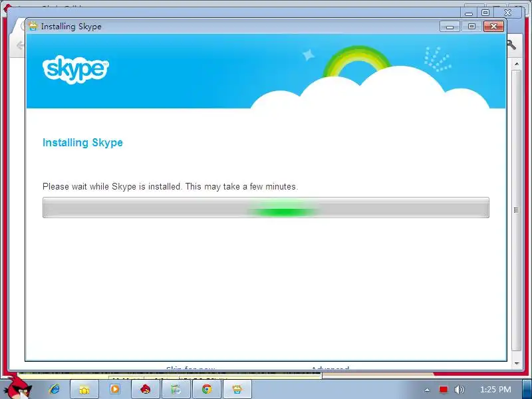Viewport: 532px width, 399px height.
Task: Launch Internet Explorer from the taskbar
Action: point(55,389)
